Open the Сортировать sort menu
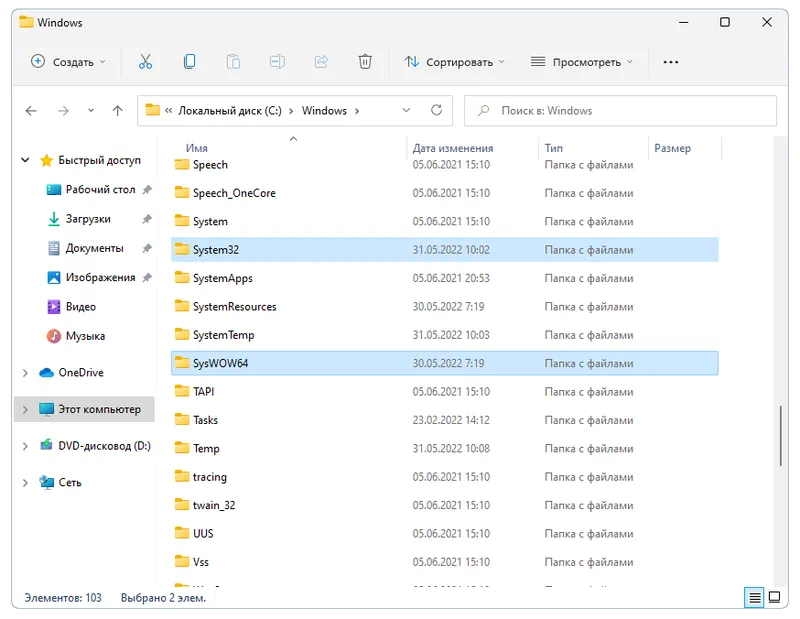This screenshot has width=800, height=619. pyautogui.click(x=454, y=62)
